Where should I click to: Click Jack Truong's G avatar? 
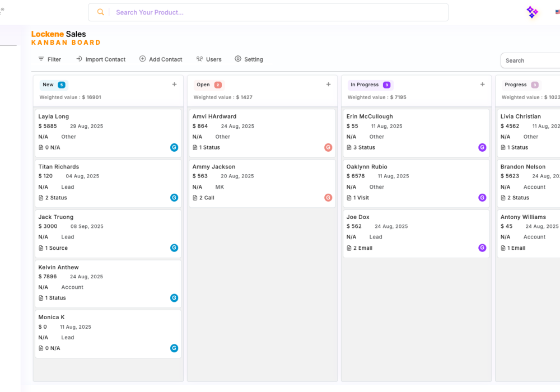174,248
